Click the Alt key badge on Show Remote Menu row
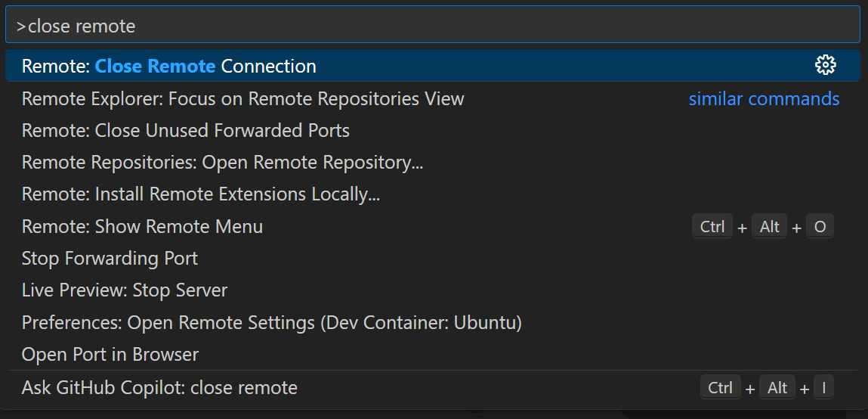Image resolution: width=868 pixels, height=419 pixels. tap(770, 227)
